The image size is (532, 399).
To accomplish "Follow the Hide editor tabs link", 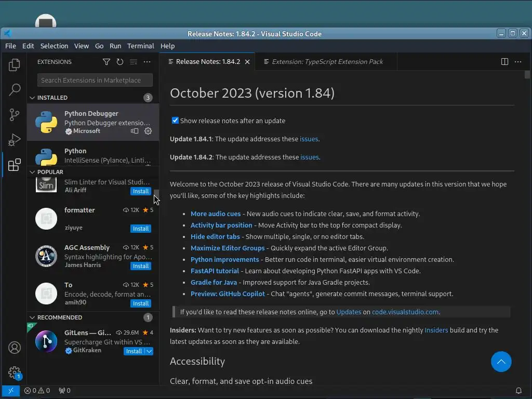I will pyautogui.click(x=215, y=237).
